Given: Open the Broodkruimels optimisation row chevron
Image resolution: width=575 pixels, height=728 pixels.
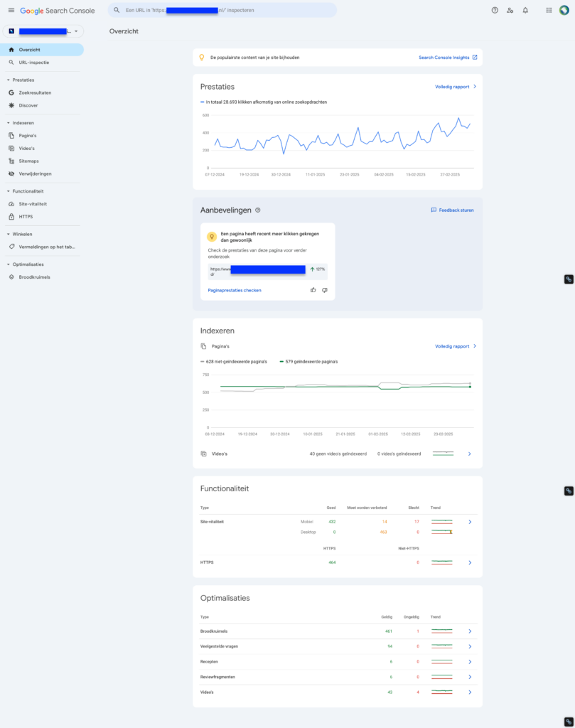Looking at the screenshot, I should click(470, 631).
